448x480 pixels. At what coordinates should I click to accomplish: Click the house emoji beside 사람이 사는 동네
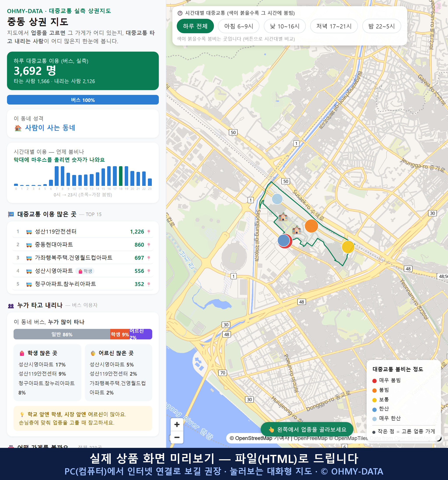click(x=18, y=128)
